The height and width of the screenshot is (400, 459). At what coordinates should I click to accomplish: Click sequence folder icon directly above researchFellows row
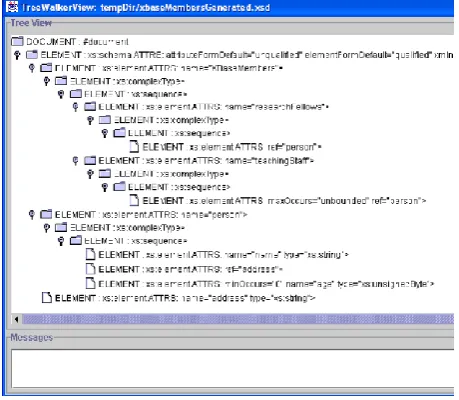pyautogui.click(x=75, y=94)
